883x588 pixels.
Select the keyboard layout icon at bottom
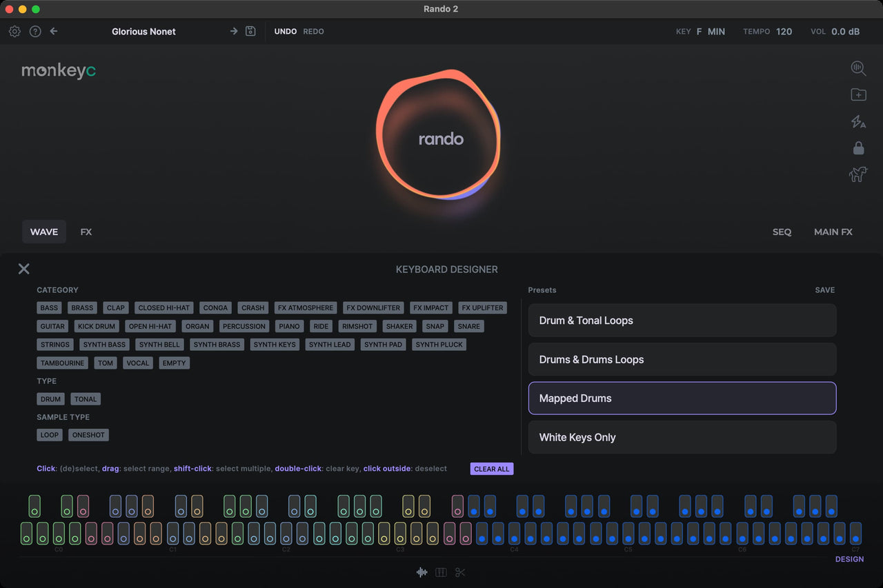coord(441,572)
